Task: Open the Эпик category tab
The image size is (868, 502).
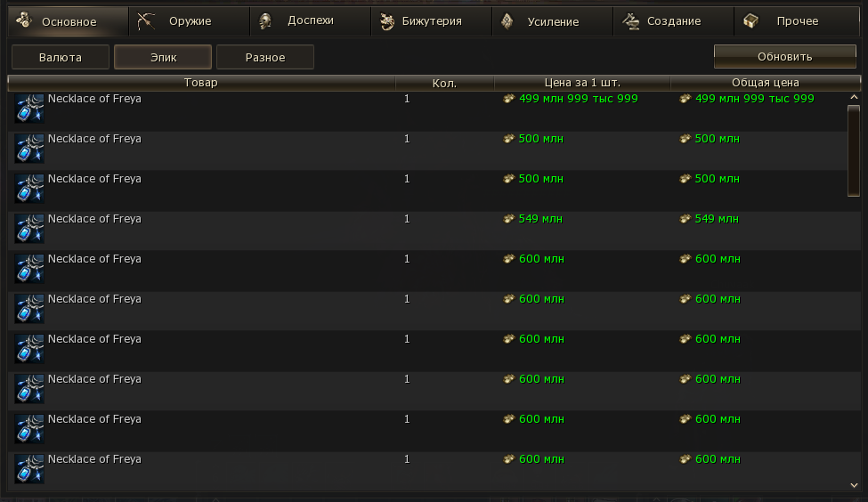Action: [x=163, y=57]
